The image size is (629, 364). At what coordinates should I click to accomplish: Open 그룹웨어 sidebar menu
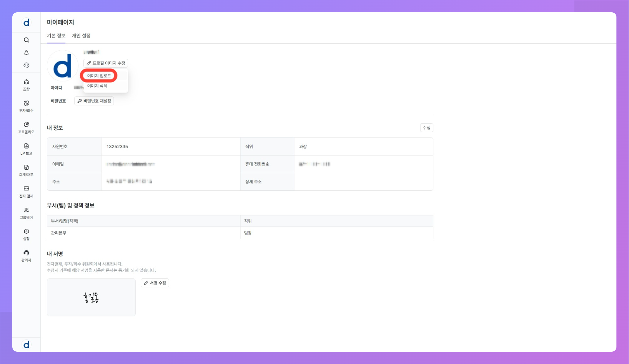(26, 213)
